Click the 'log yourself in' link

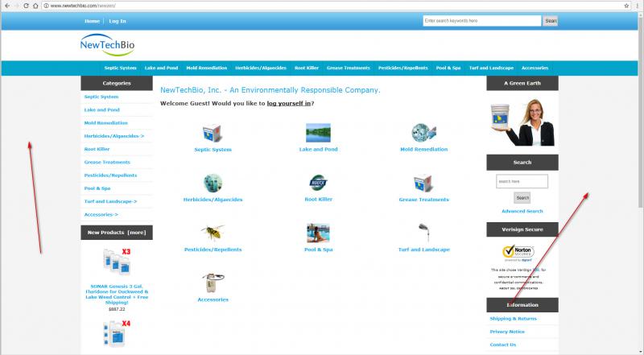[x=289, y=104]
